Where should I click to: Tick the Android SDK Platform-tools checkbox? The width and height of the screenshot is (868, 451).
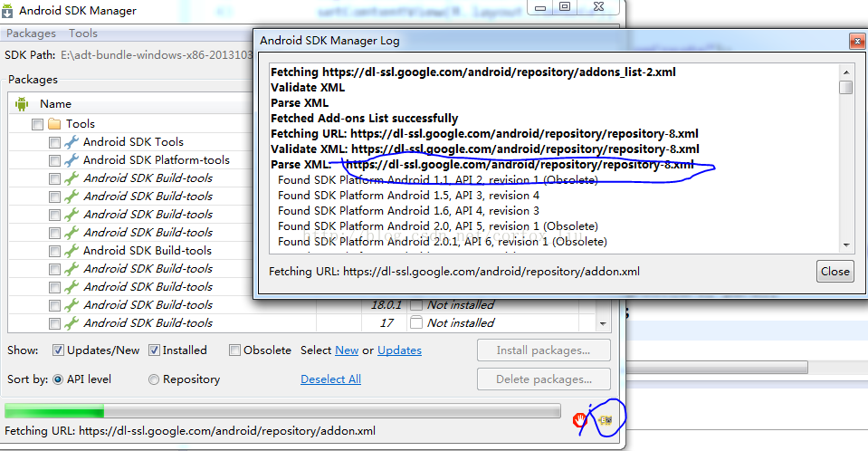click(x=54, y=160)
